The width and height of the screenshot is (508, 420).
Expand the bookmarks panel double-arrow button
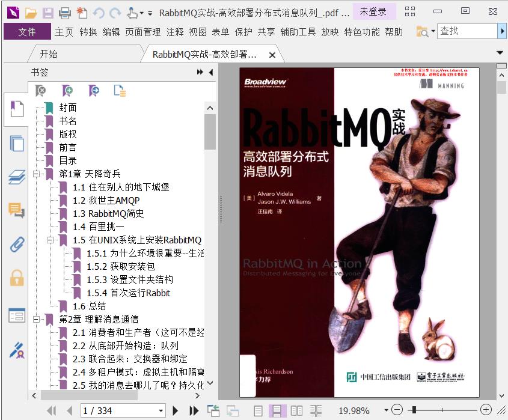pyautogui.click(x=200, y=72)
